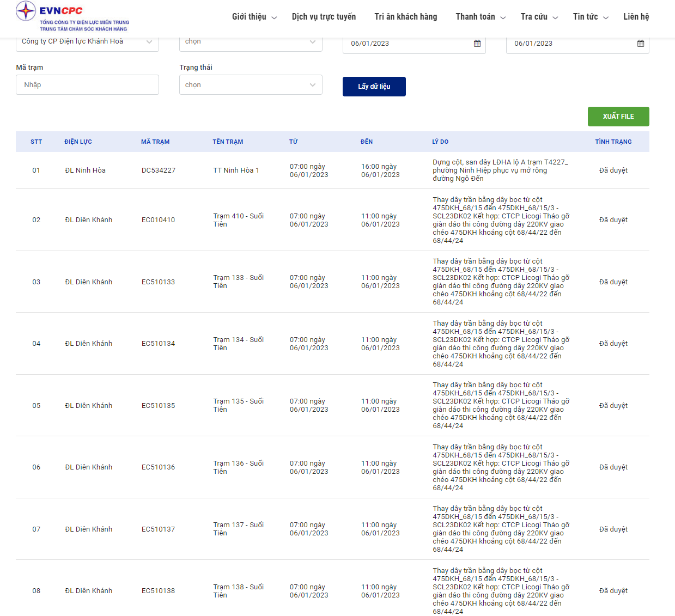The image size is (675, 616).
Task: Click the TÊN TRẠM column header
Action: (228, 142)
